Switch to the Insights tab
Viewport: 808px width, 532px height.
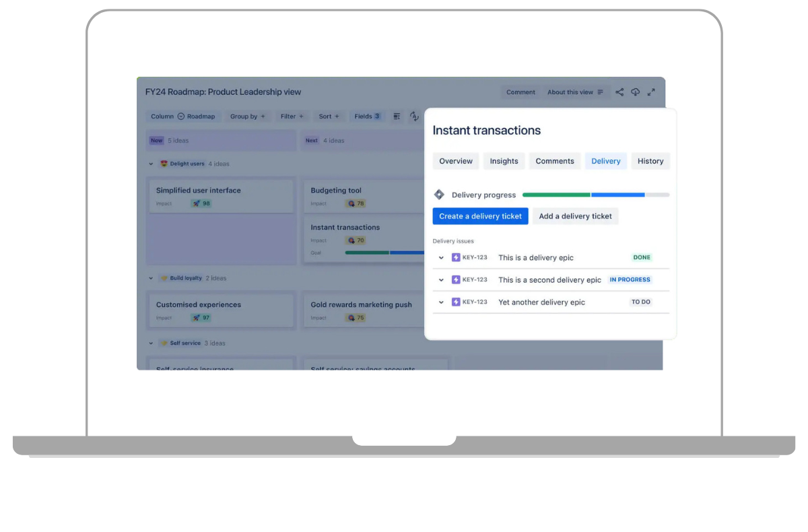(x=504, y=161)
